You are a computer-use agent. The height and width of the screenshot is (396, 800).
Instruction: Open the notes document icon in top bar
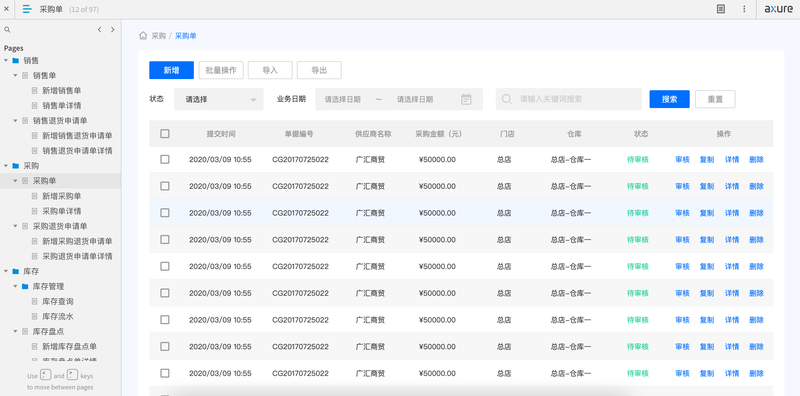click(x=720, y=9)
